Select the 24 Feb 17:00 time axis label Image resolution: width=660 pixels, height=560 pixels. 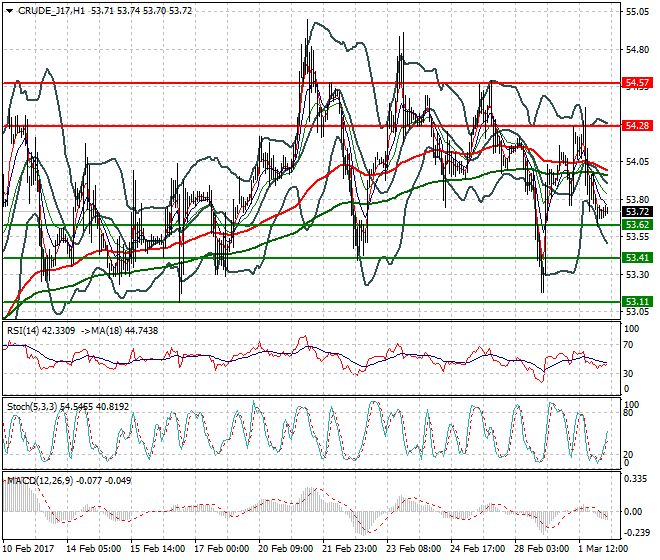(478, 549)
